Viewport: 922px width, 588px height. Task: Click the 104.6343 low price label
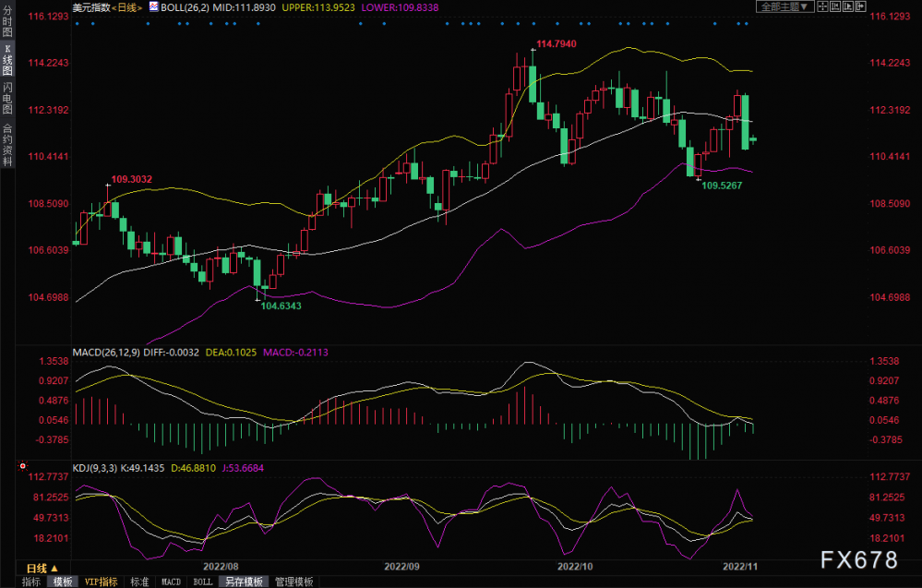[281, 306]
